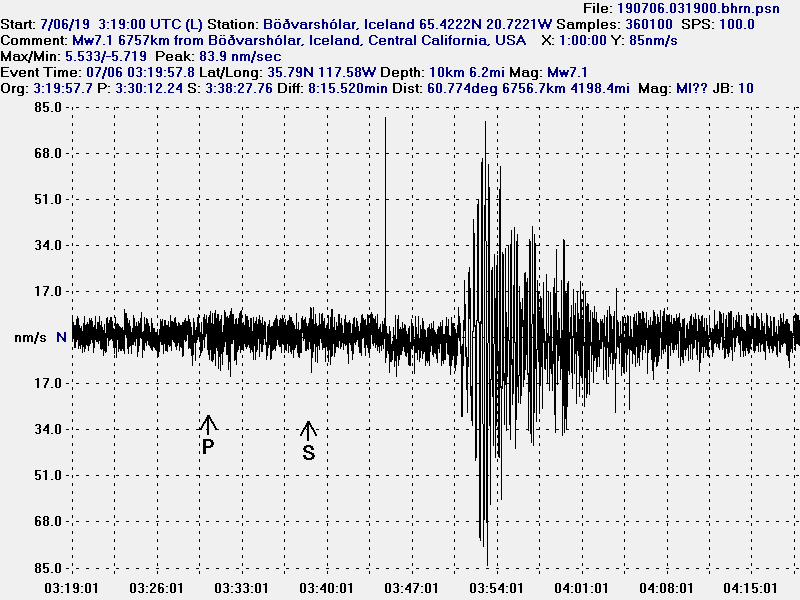Click time axis label 03:40:01
This screenshot has width=800, height=600.
click(x=326, y=588)
